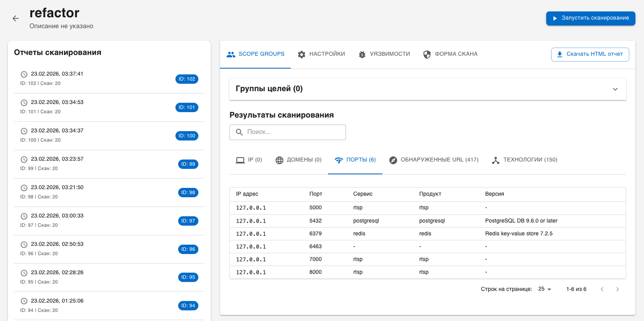Image resolution: width=644 pixels, height=321 pixels.
Task: Go to previous results page arrow
Action: [x=602, y=289]
